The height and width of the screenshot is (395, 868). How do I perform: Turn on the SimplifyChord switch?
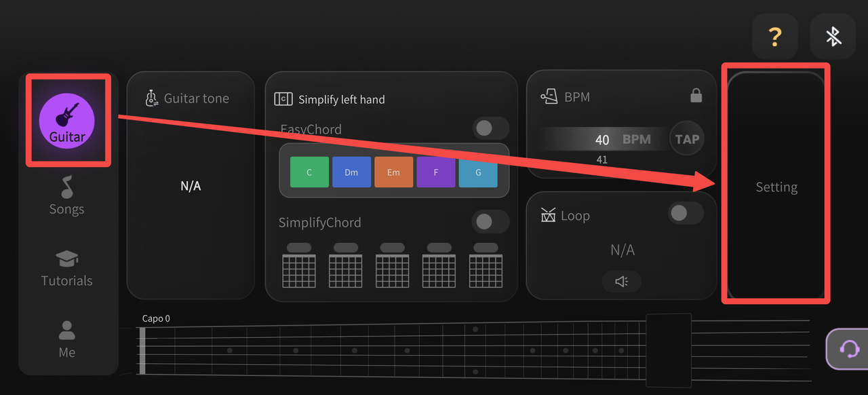pyautogui.click(x=490, y=221)
